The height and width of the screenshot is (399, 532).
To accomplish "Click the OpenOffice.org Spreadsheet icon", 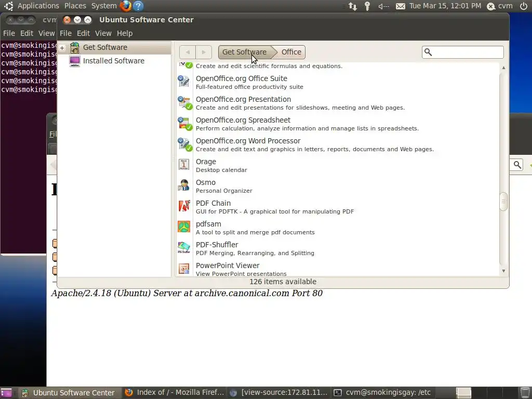I will [184, 124].
